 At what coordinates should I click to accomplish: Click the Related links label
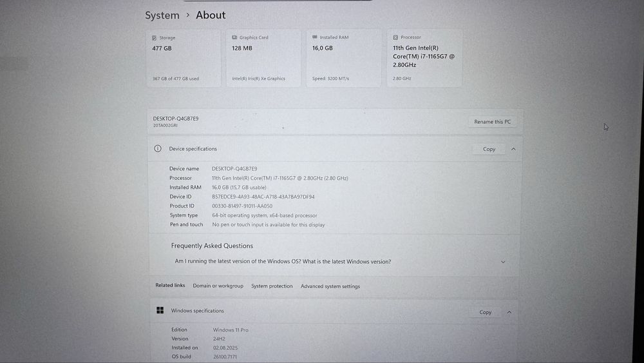coord(170,285)
